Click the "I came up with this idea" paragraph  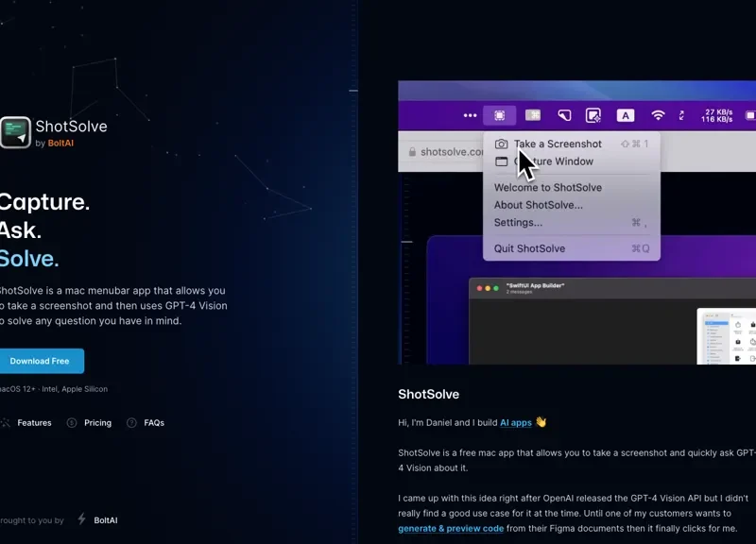pyautogui.click(x=574, y=513)
